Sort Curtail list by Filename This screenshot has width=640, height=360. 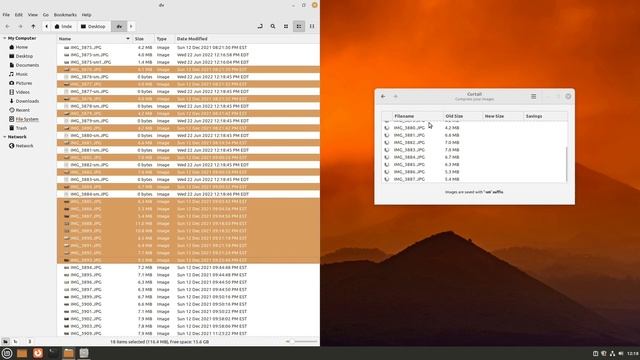pos(418,116)
